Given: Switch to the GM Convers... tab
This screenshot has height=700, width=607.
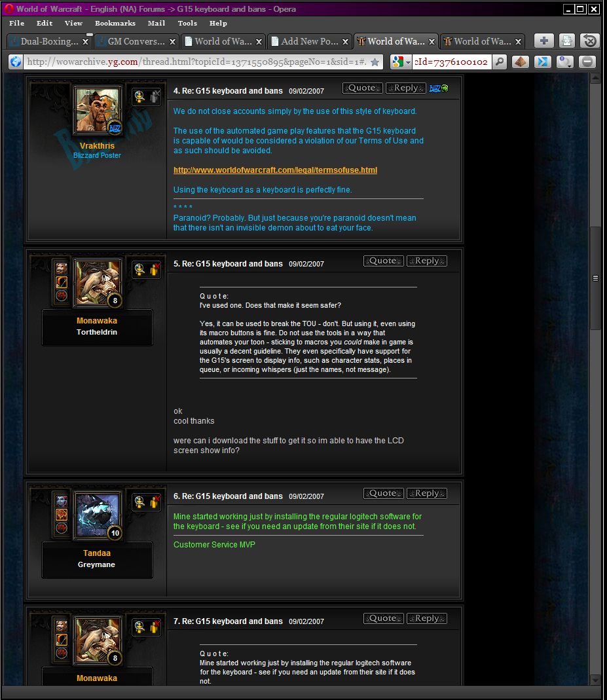Looking at the screenshot, I should [x=137, y=41].
